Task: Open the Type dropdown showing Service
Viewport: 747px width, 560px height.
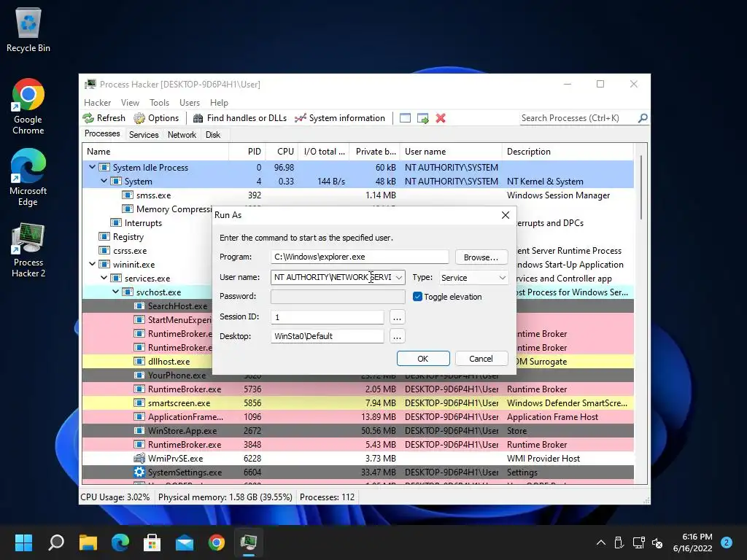Action: point(473,277)
